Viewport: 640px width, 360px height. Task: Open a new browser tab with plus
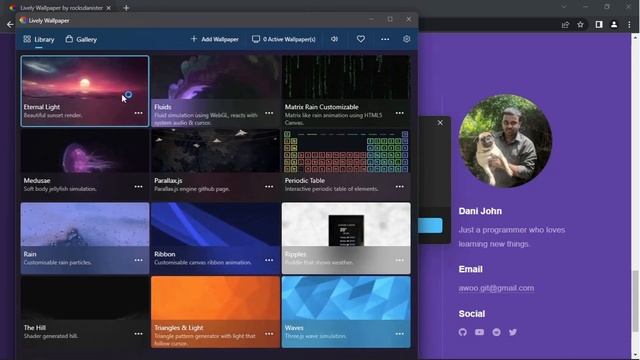[x=126, y=8]
